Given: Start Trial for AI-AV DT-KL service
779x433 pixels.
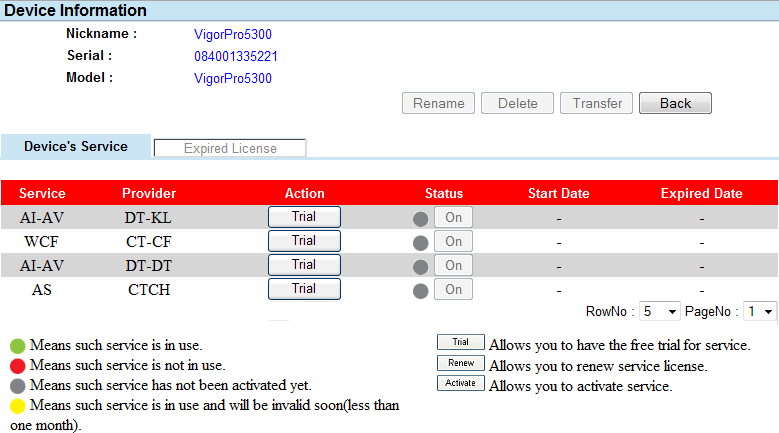Looking at the screenshot, I should [304, 217].
